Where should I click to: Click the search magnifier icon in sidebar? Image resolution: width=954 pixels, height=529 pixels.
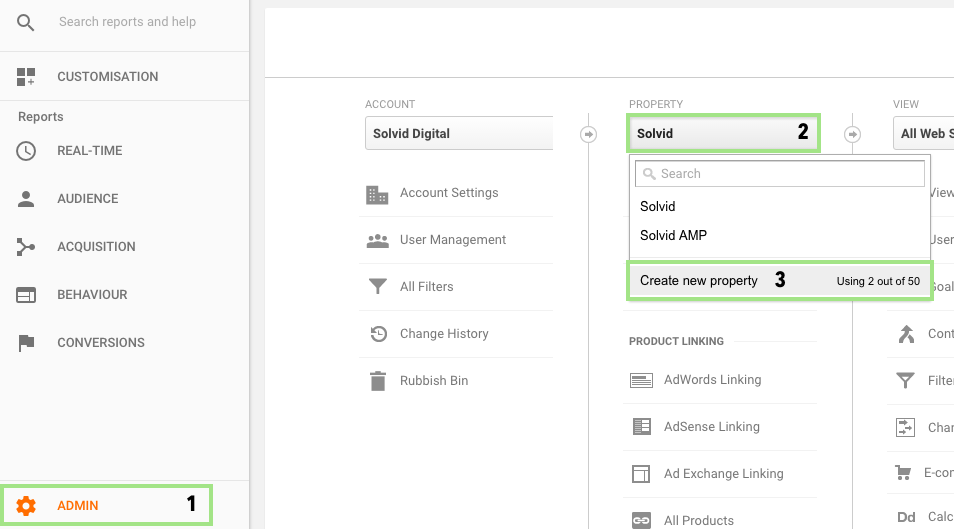(x=26, y=23)
